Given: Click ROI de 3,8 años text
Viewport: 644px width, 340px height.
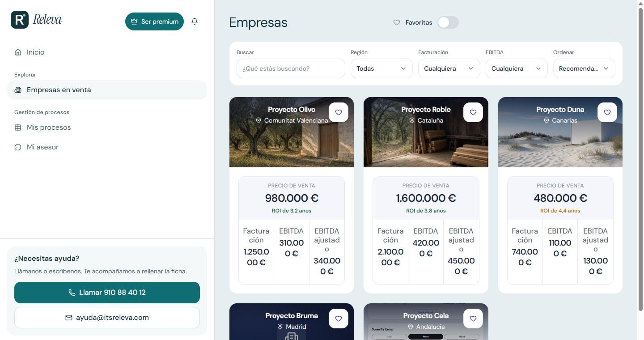Looking at the screenshot, I should tap(426, 211).
